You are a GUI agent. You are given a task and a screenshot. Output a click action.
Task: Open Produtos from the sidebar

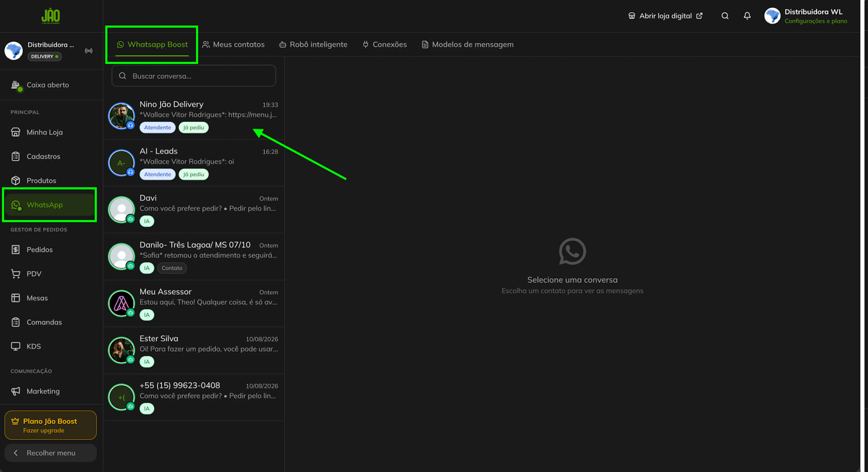51,181
